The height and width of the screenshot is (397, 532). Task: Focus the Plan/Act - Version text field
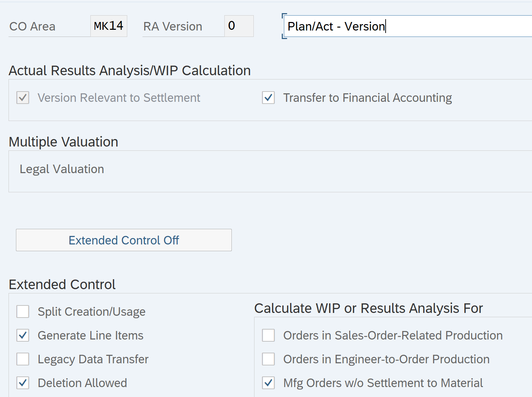[x=408, y=26]
